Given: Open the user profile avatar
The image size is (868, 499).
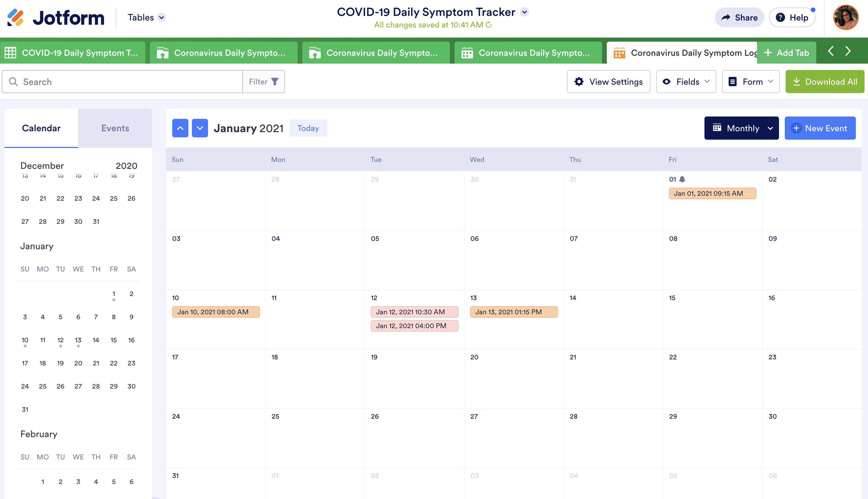Looking at the screenshot, I should (845, 17).
